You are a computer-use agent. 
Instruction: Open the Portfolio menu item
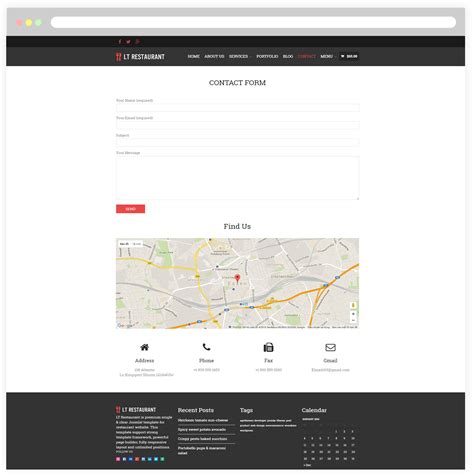click(267, 56)
